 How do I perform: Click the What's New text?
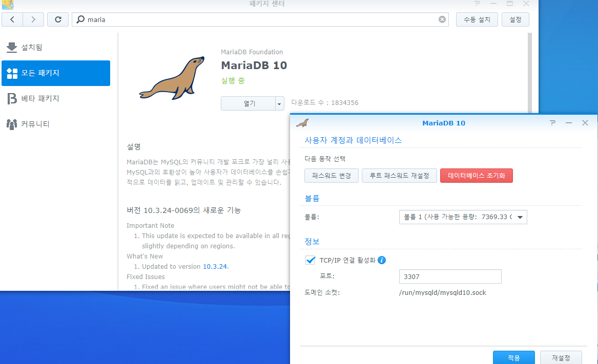click(x=145, y=256)
